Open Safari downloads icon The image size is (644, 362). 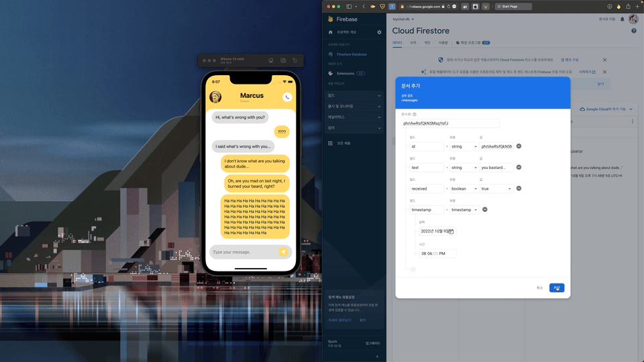(610, 7)
